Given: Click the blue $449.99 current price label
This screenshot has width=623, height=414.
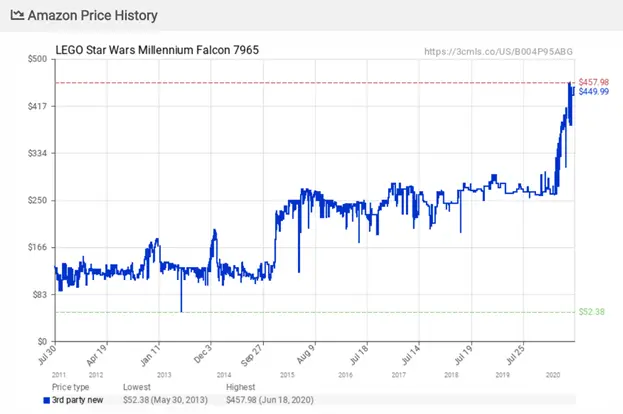Looking at the screenshot, I should (594, 92).
